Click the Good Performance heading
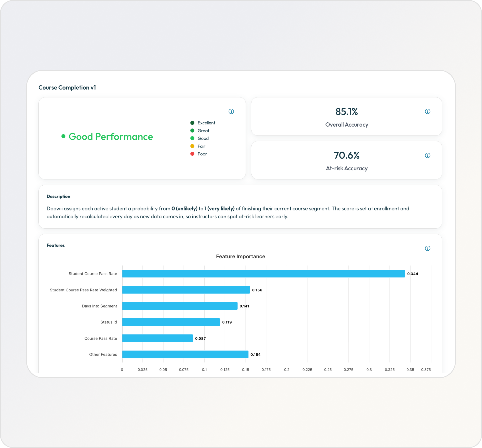 pos(111,137)
